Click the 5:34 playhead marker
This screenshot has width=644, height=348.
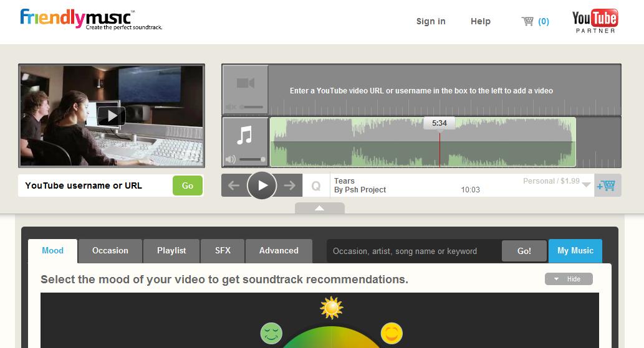pos(439,123)
